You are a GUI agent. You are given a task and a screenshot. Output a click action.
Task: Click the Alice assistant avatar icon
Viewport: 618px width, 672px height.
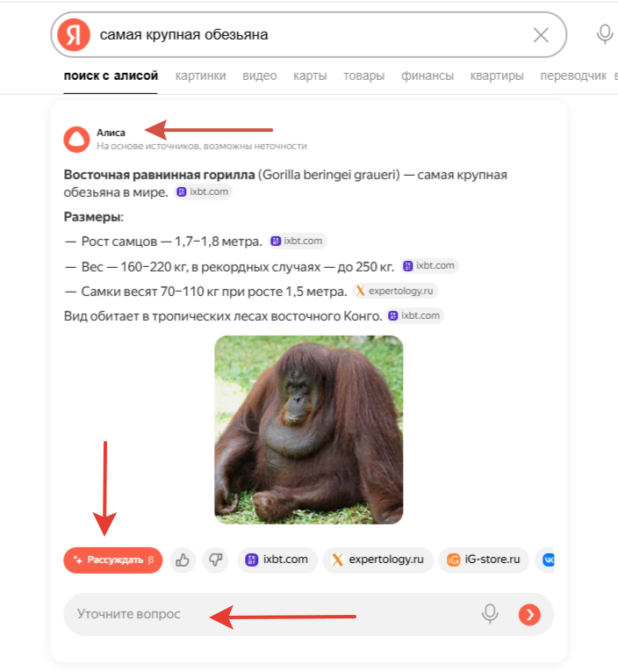76,140
